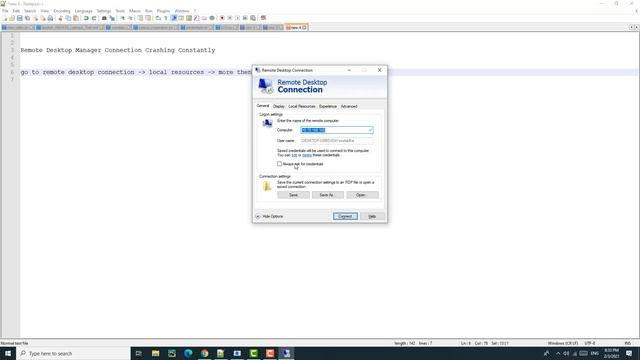This screenshot has height=360, width=640.
Task: Open the Settings menu in Notepad++
Action: pos(104,11)
